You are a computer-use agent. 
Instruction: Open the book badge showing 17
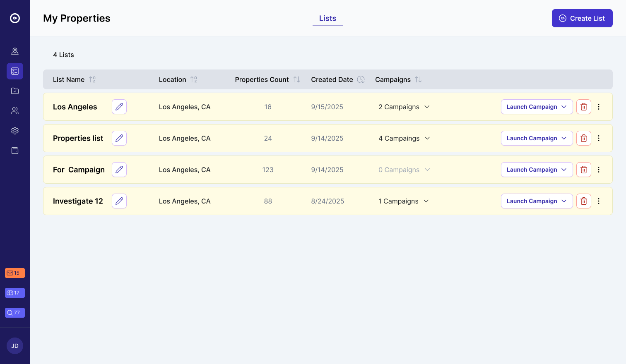[x=14, y=293]
